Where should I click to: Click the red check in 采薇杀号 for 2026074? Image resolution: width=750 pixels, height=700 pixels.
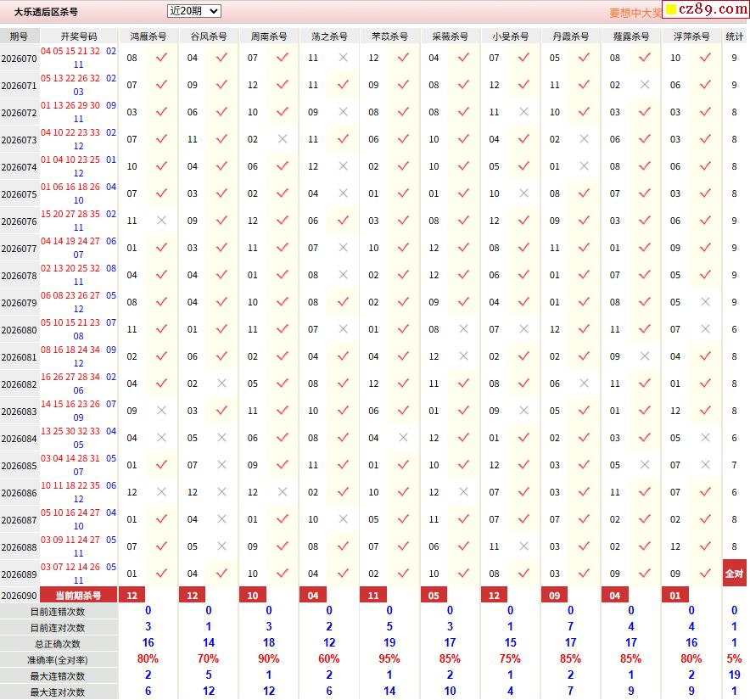464,166
